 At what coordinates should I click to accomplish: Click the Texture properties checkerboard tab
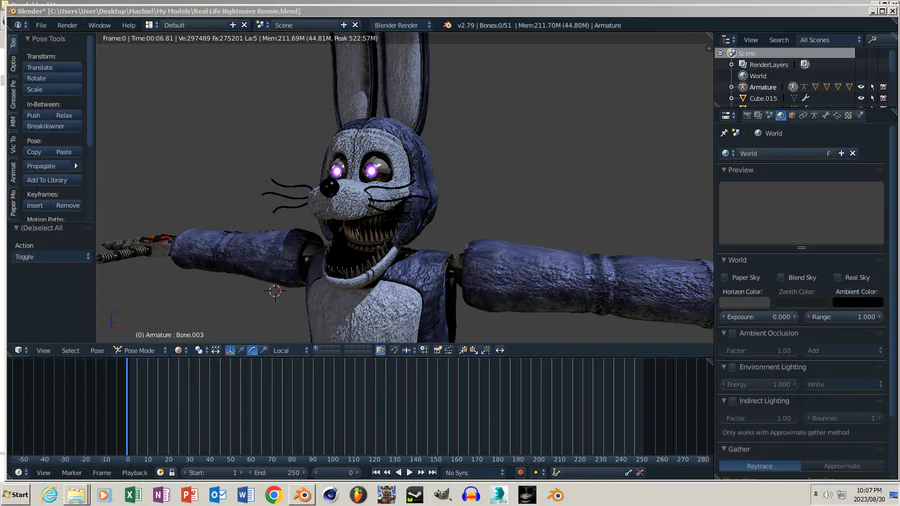(x=848, y=116)
